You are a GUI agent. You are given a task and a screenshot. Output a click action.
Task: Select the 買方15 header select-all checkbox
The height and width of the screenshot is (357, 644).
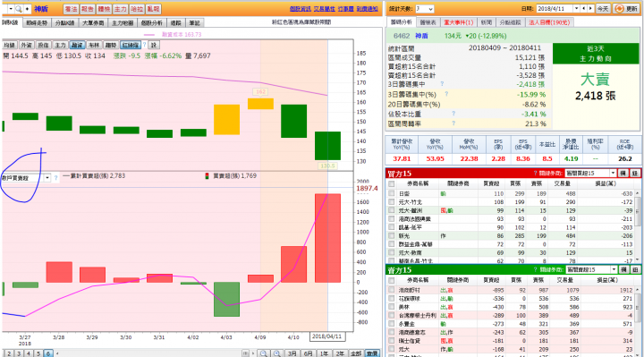pos(392,183)
